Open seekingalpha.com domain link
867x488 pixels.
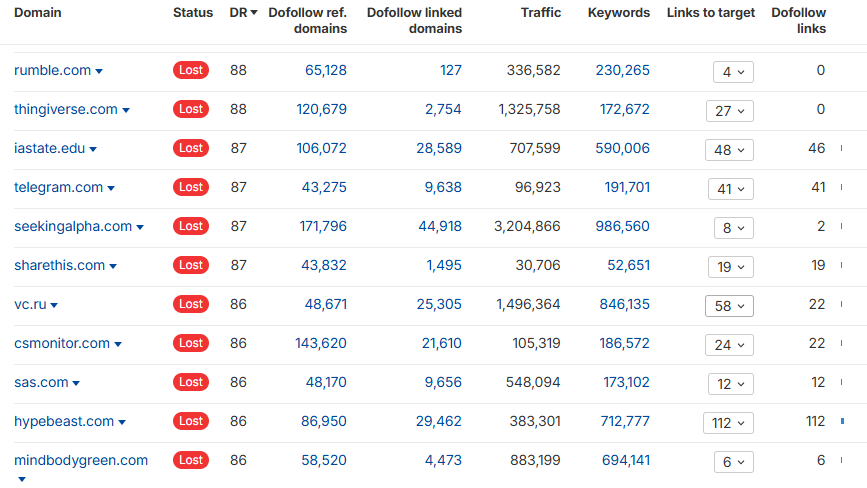pos(73,226)
